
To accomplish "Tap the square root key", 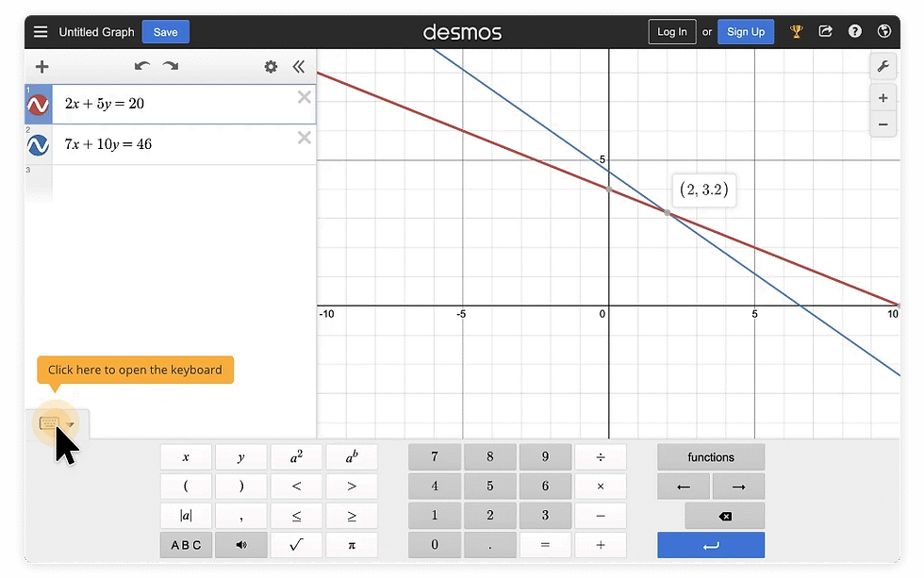I will pyautogui.click(x=296, y=545).
